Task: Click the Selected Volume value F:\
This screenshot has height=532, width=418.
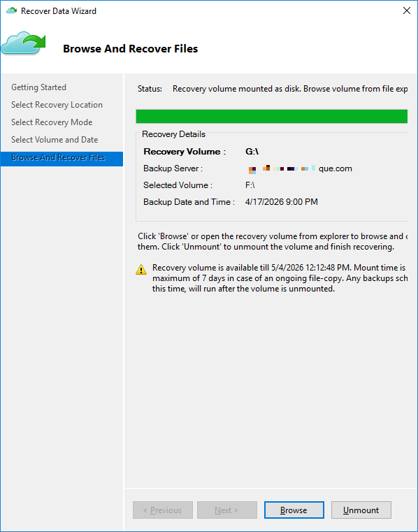Action: coord(250,185)
